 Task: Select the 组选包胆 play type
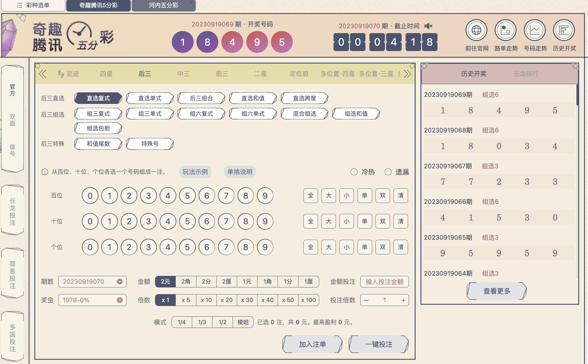(98, 128)
